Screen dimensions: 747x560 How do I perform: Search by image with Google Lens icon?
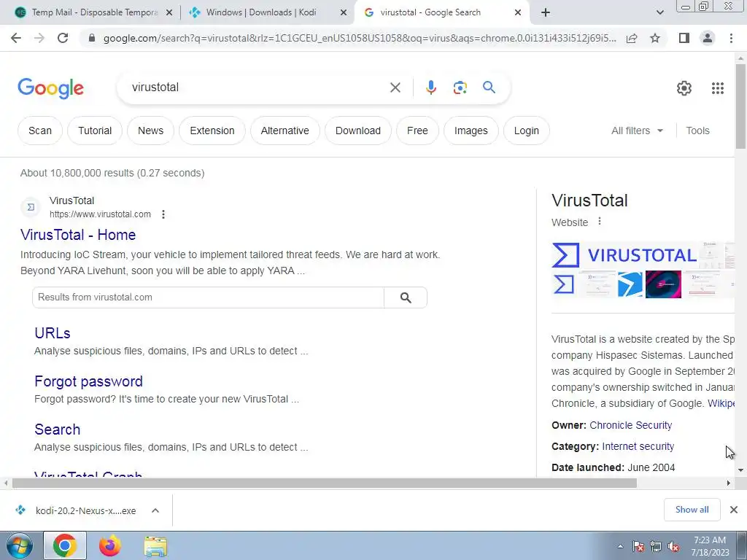pyautogui.click(x=460, y=87)
